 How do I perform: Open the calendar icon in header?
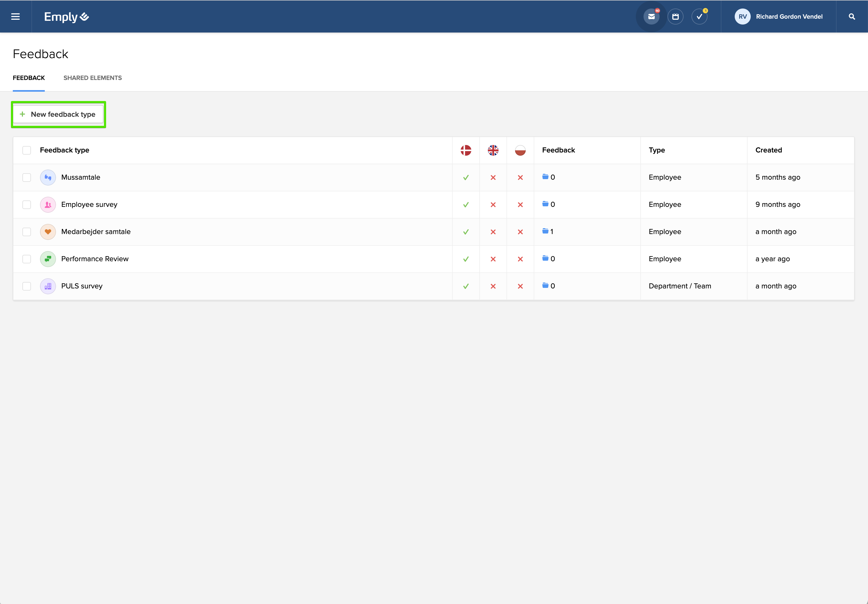[675, 17]
